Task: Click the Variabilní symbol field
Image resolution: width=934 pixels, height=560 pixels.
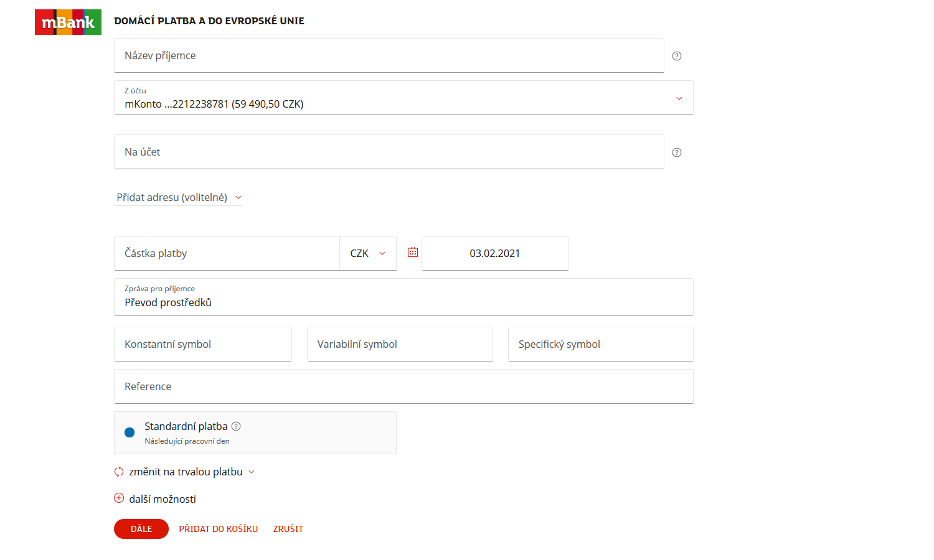Action: click(x=400, y=344)
